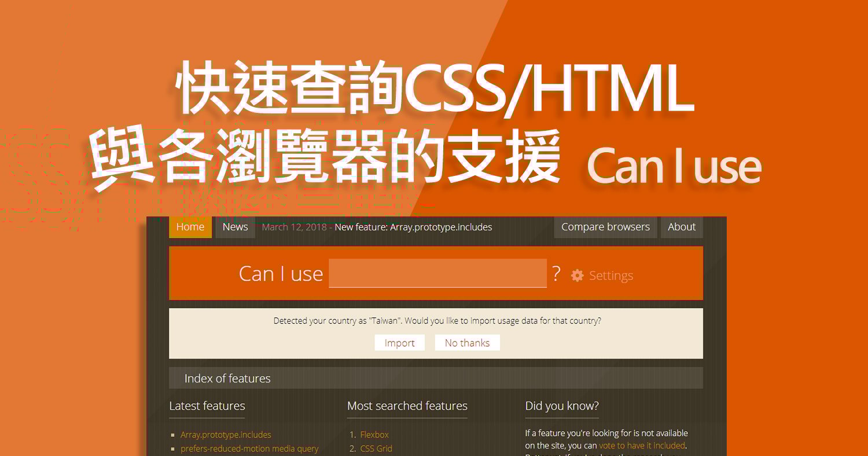868x456 pixels.
Task: Click the Can I use label text
Action: tap(281, 274)
